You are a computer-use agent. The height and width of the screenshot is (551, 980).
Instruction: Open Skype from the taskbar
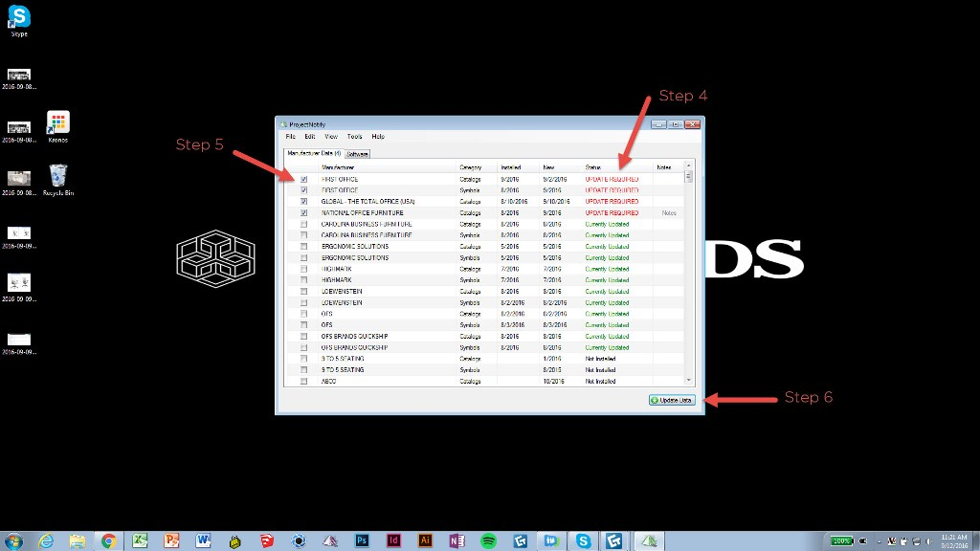583,541
